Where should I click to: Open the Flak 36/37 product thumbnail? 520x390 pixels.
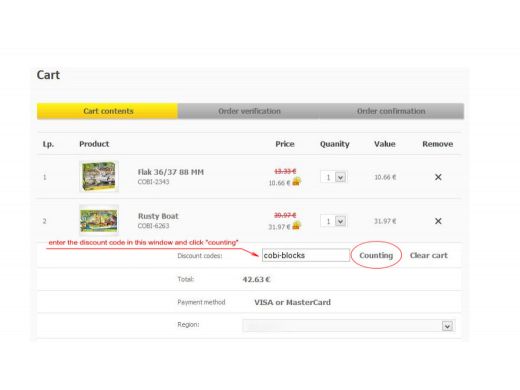pos(99,176)
